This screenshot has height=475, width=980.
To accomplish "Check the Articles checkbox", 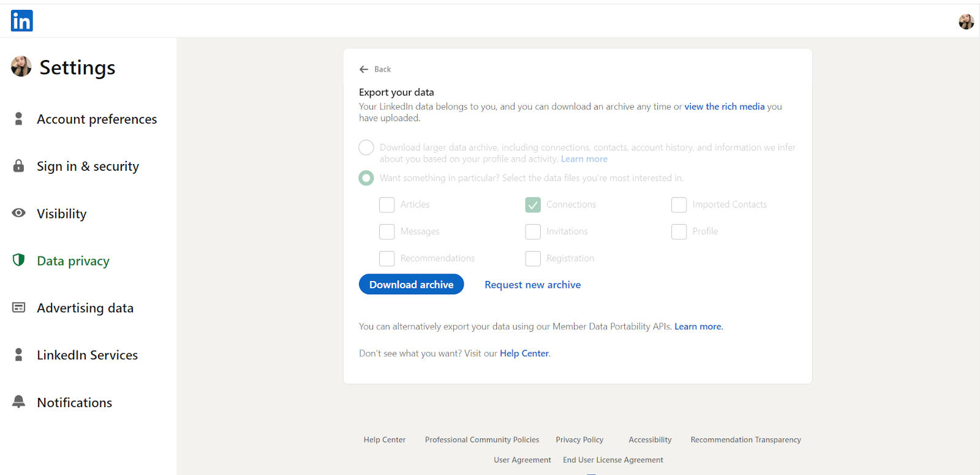I will pyautogui.click(x=387, y=204).
